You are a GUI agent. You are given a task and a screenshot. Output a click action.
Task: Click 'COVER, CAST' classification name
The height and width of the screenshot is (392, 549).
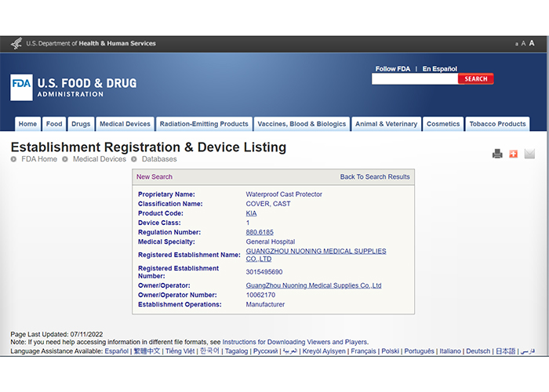268,204
